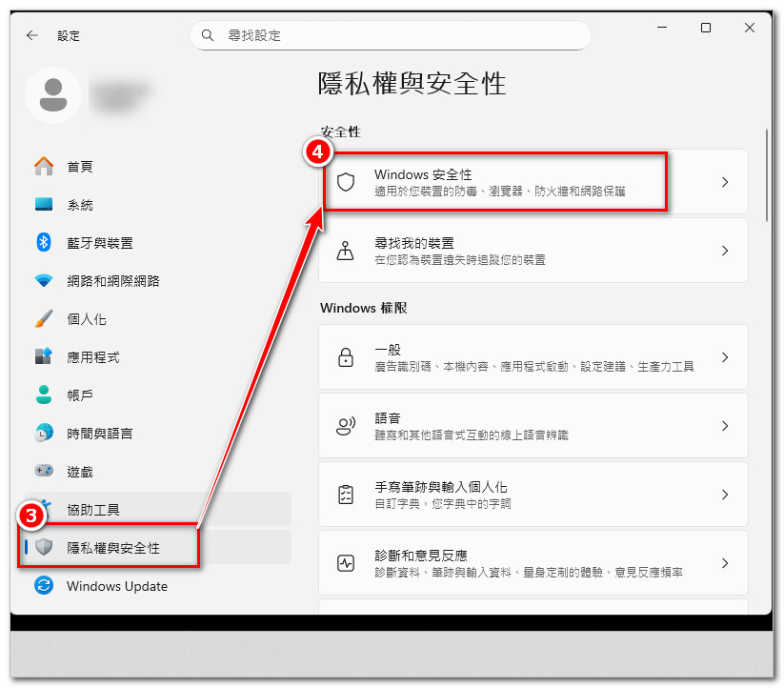784x688 pixels.
Task: Select the 個人化 brush icon
Action: point(44,318)
